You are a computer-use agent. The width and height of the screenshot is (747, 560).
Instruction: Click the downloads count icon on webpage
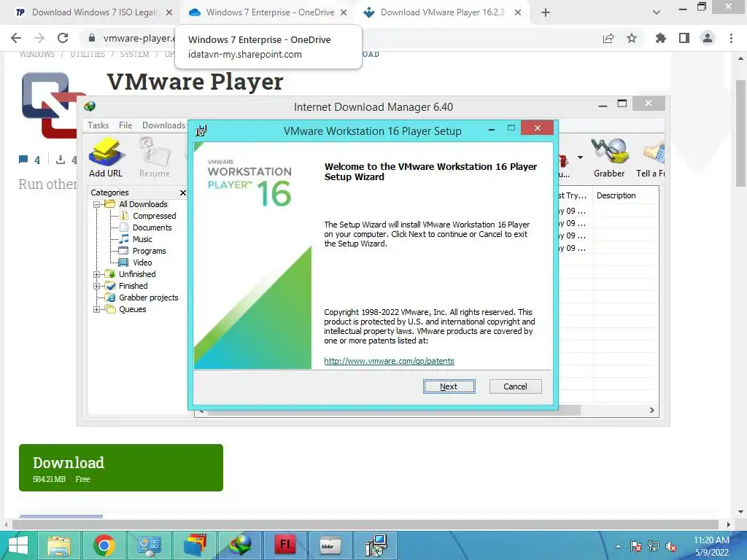(x=61, y=160)
